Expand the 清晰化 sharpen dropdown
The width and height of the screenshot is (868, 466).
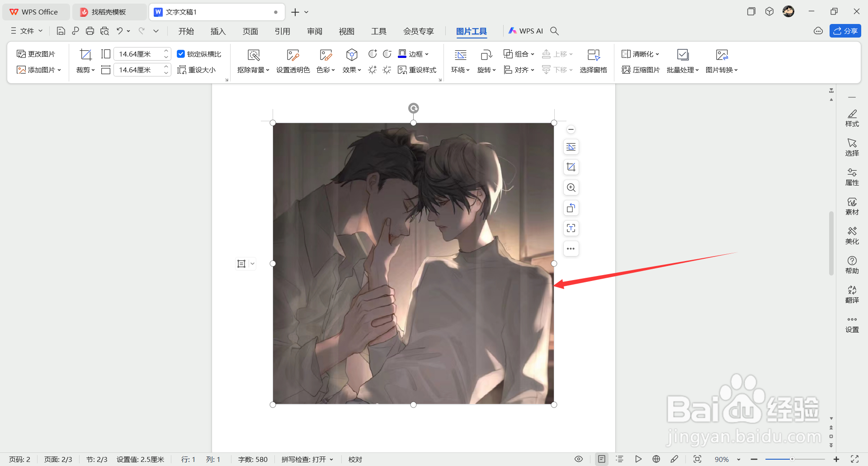click(657, 54)
